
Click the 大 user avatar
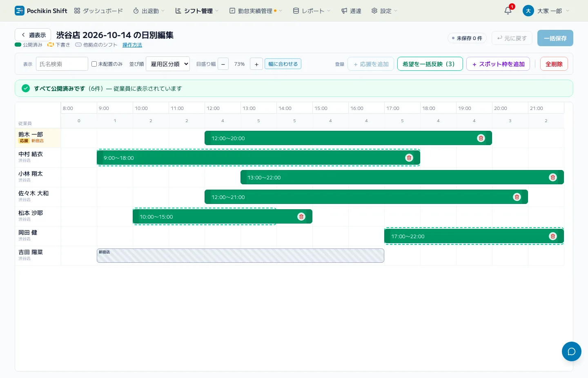tap(528, 11)
